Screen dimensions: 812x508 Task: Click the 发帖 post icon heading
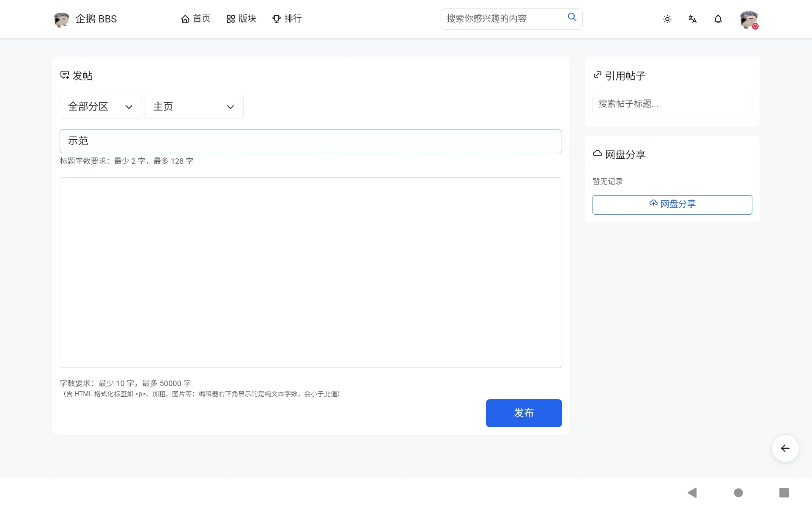(x=77, y=76)
